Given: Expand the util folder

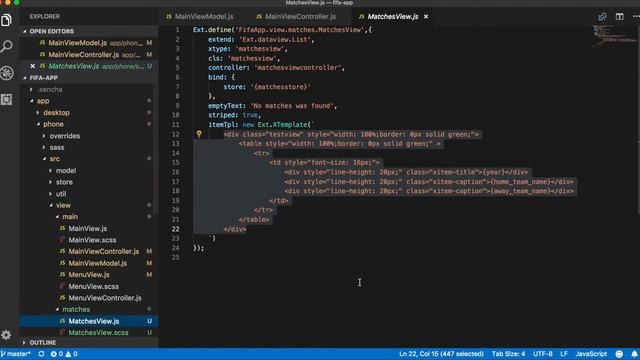Looking at the screenshot, I should pos(61,194).
